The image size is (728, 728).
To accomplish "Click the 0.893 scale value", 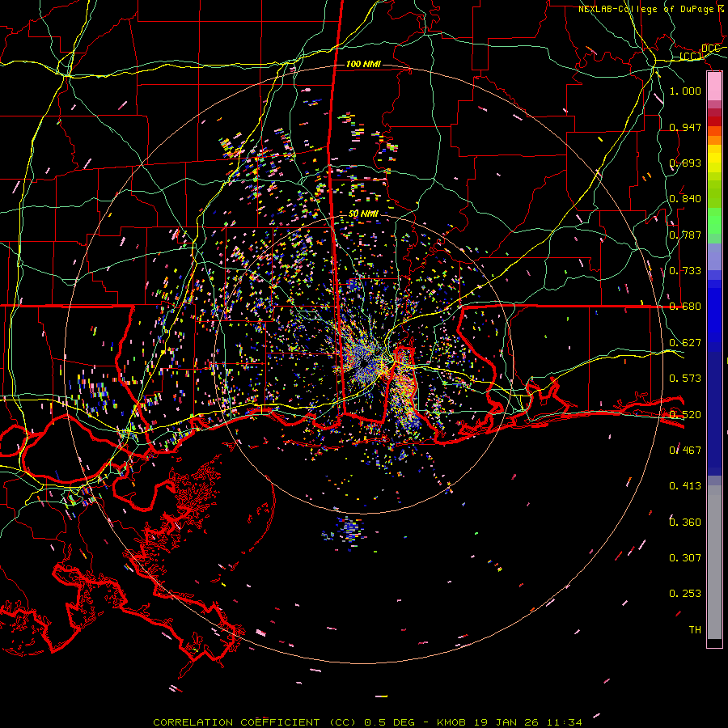I will pos(685,163).
